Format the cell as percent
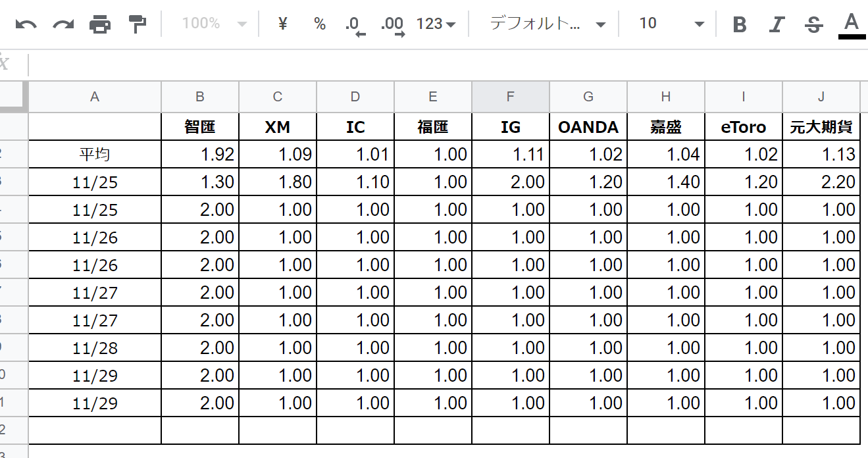Viewport: 868px width, 458px height. (320, 24)
